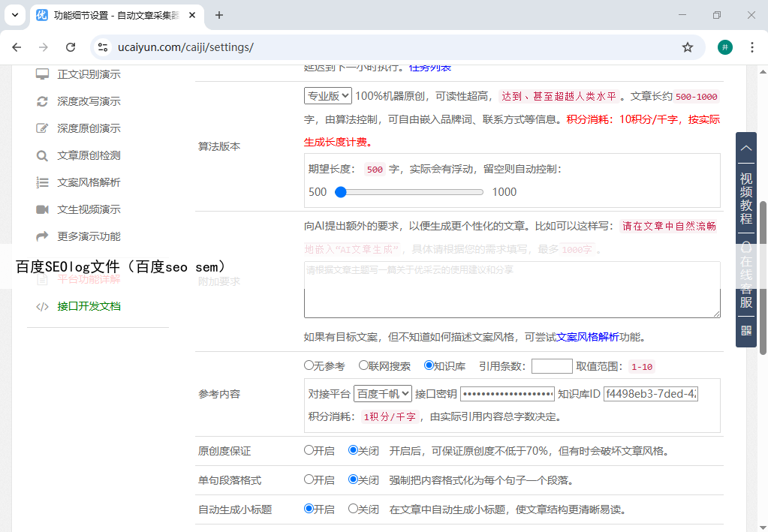Open the 专业版 algorithm version dropdown
Viewport: 768px width, 532px height.
pyautogui.click(x=327, y=96)
